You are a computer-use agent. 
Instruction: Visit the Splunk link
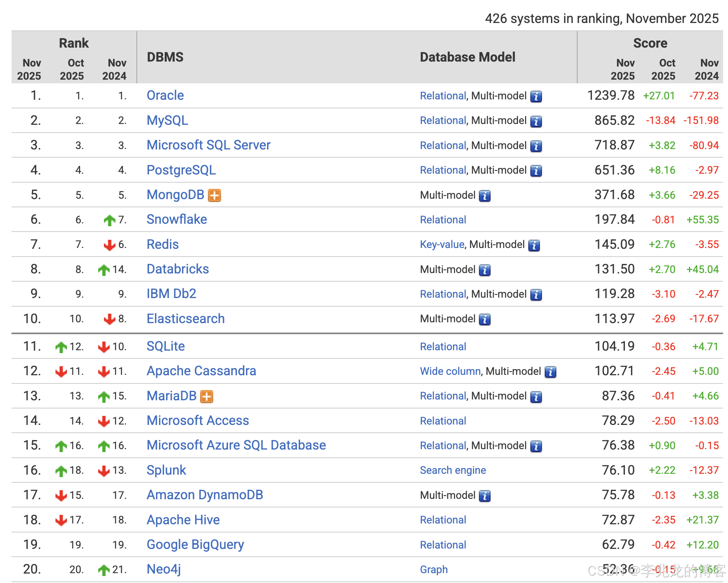pyautogui.click(x=166, y=470)
